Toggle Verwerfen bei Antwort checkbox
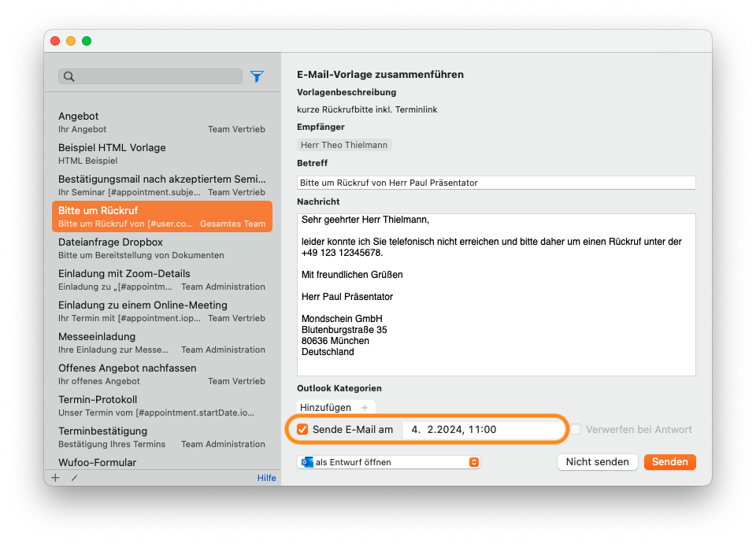756x544 pixels. [576, 429]
